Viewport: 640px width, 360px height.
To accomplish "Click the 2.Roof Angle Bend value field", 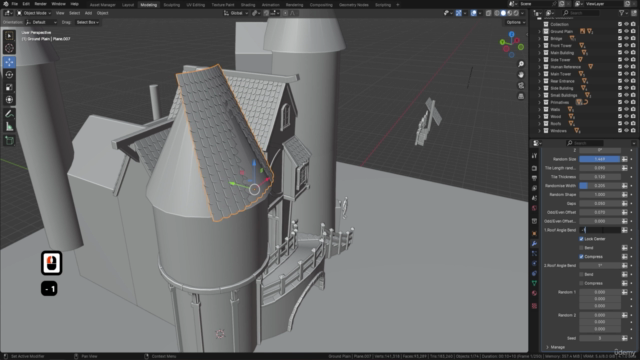I will tap(600, 266).
